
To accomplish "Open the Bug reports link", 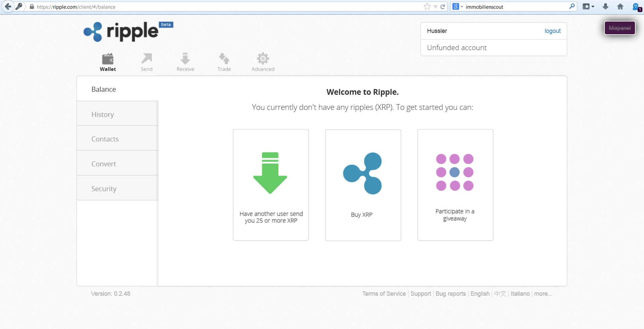I will (450, 294).
